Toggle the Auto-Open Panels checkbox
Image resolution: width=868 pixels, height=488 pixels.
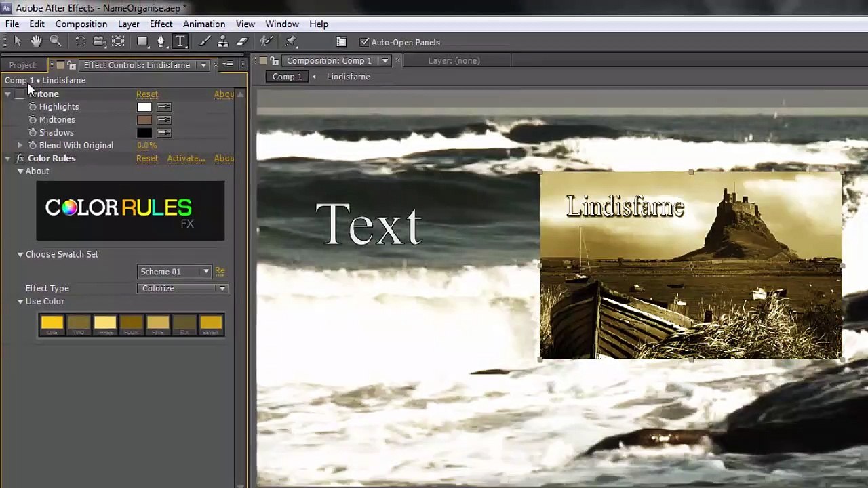point(364,42)
